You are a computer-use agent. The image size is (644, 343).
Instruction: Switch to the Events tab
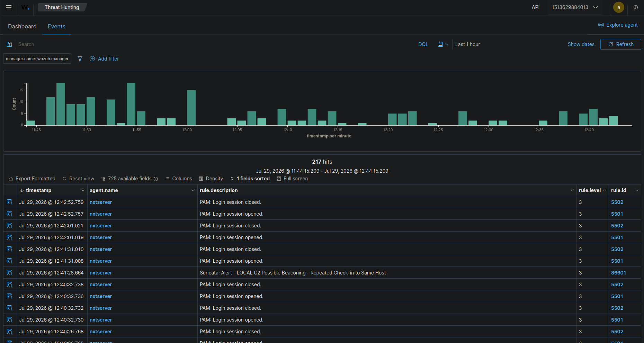tap(56, 26)
